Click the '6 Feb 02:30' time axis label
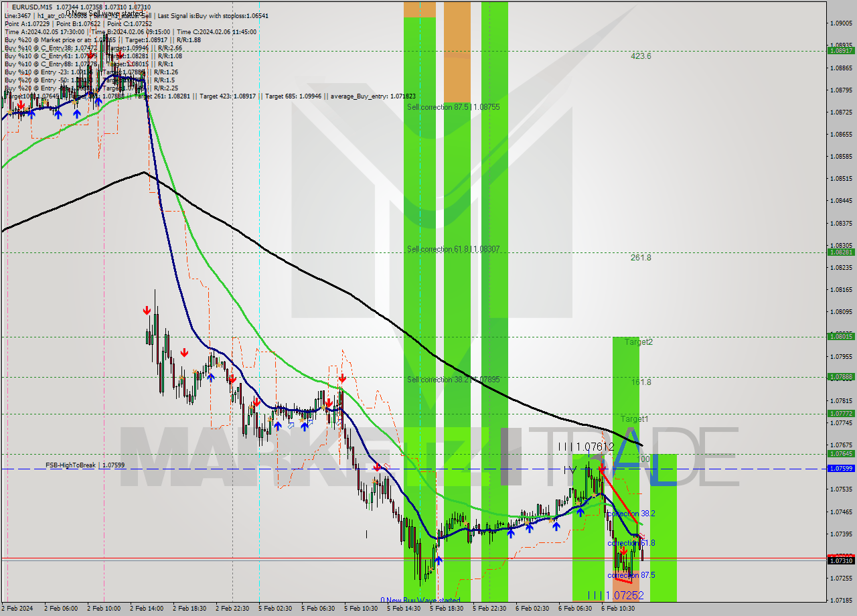This screenshot has height=616, width=857. [x=532, y=609]
